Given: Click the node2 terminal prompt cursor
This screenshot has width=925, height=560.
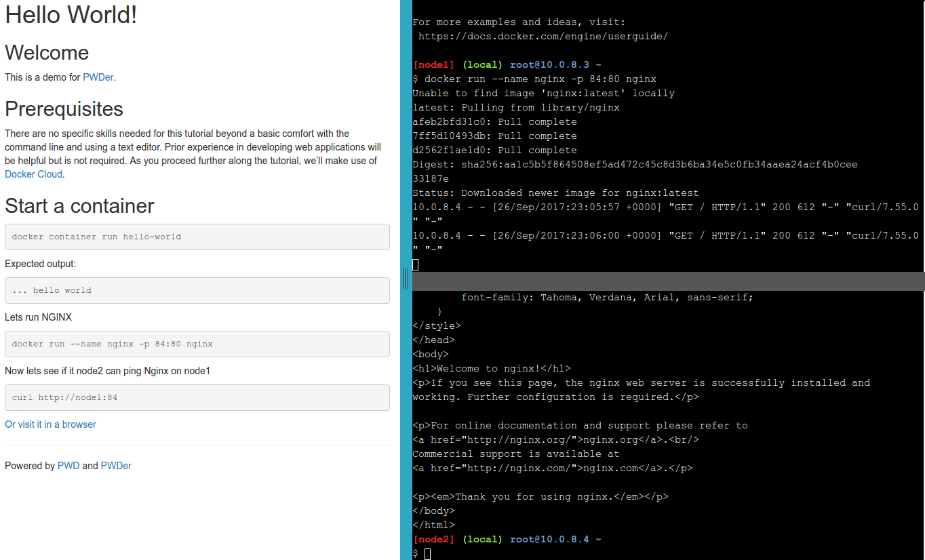Looking at the screenshot, I should tap(428, 554).
